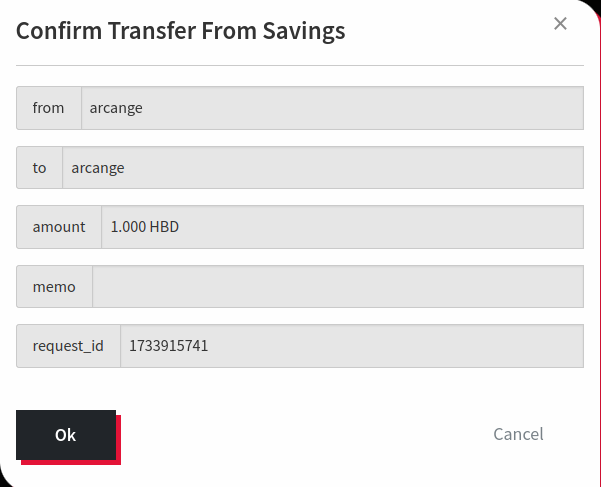Click the 'from' field label
The height and width of the screenshot is (487, 601).
[x=48, y=108]
